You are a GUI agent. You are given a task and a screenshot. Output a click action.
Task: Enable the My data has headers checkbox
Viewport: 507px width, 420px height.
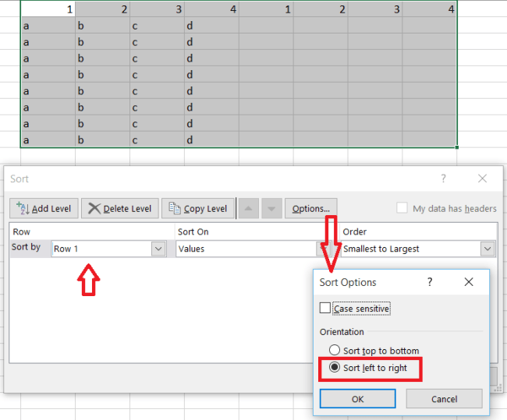pos(402,209)
